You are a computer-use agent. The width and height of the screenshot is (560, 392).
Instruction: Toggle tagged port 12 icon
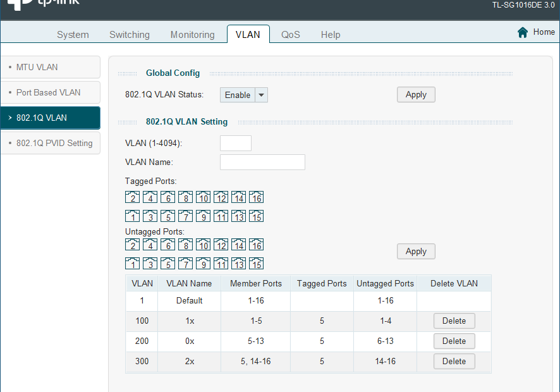point(221,197)
